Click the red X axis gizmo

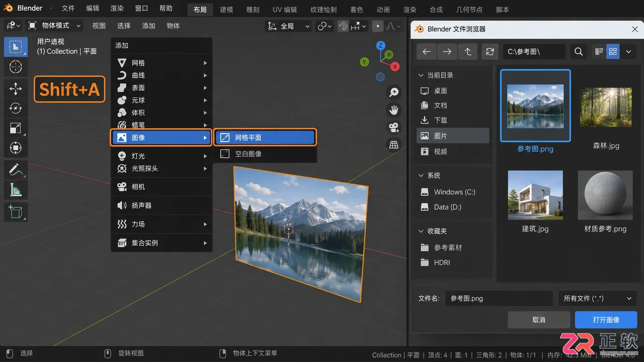395,67
